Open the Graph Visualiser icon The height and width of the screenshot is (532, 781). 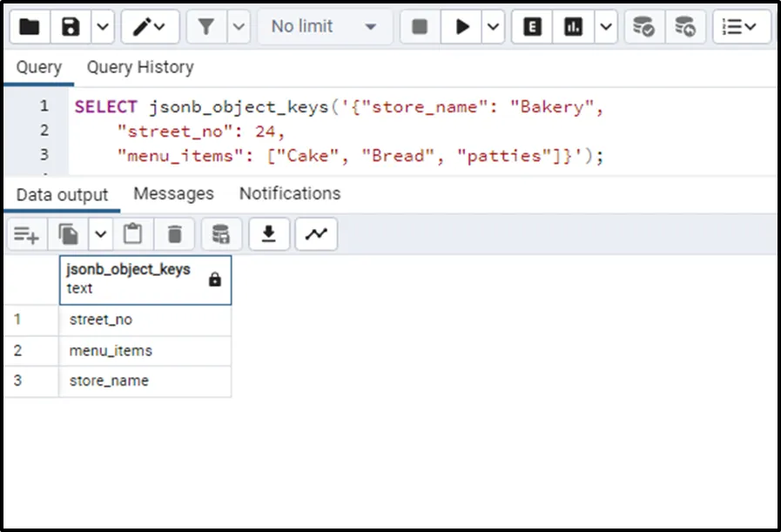click(x=316, y=234)
